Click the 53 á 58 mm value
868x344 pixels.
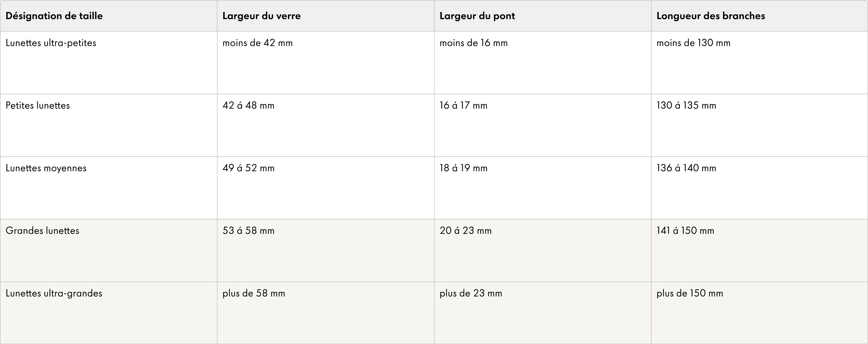tap(248, 231)
